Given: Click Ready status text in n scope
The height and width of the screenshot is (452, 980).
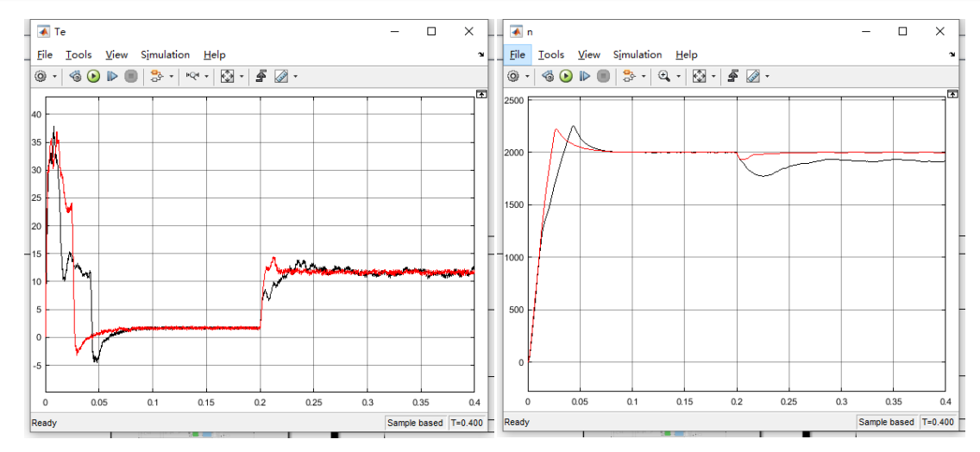Looking at the screenshot, I should 516,424.
